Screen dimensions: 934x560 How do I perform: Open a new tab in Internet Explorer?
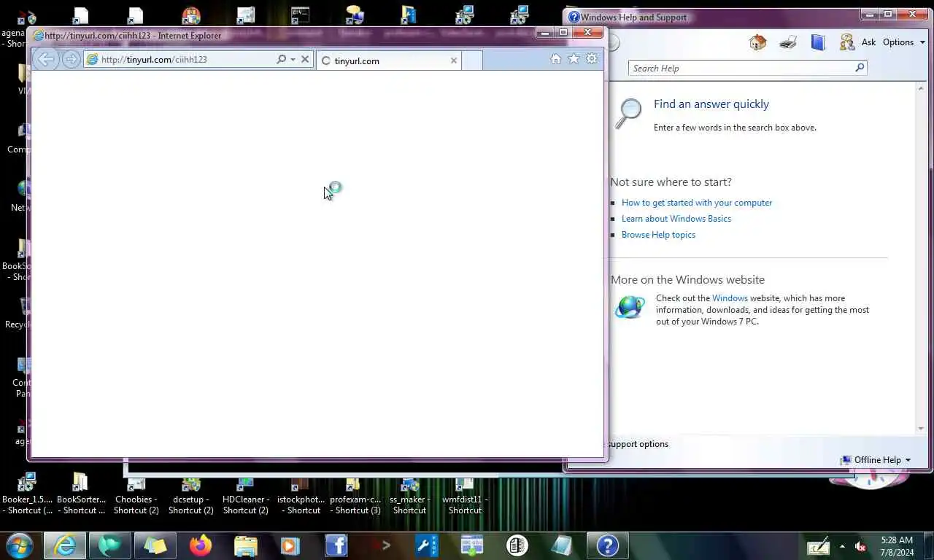472,61
